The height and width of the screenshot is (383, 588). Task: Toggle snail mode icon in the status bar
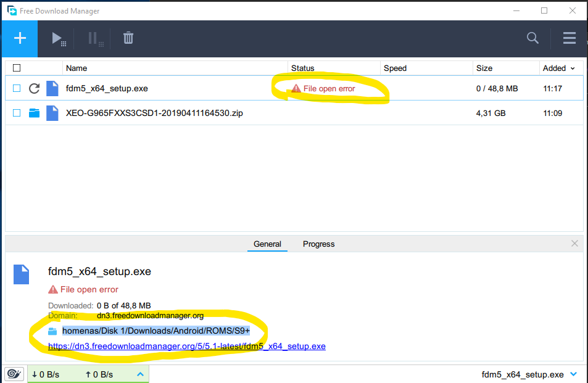(14, 374)
